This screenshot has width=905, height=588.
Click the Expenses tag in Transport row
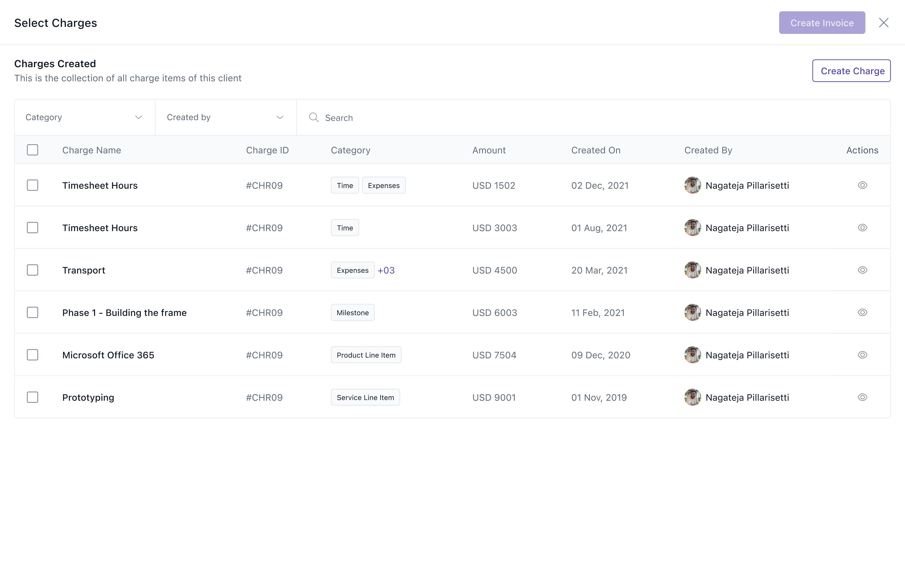(x=353, y=270)
